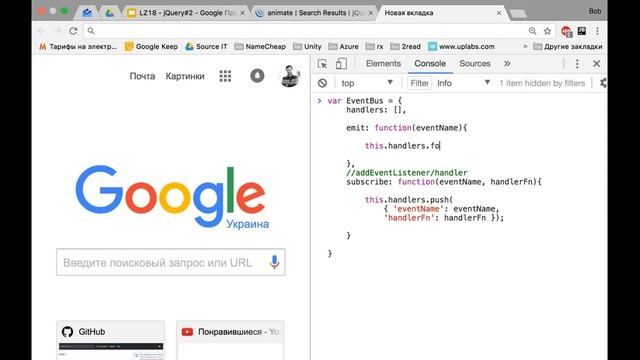Screen dimensions: 640x360
Task: Close the LZ18 - jQuery#2 tab
Action: tap(242, 13)
